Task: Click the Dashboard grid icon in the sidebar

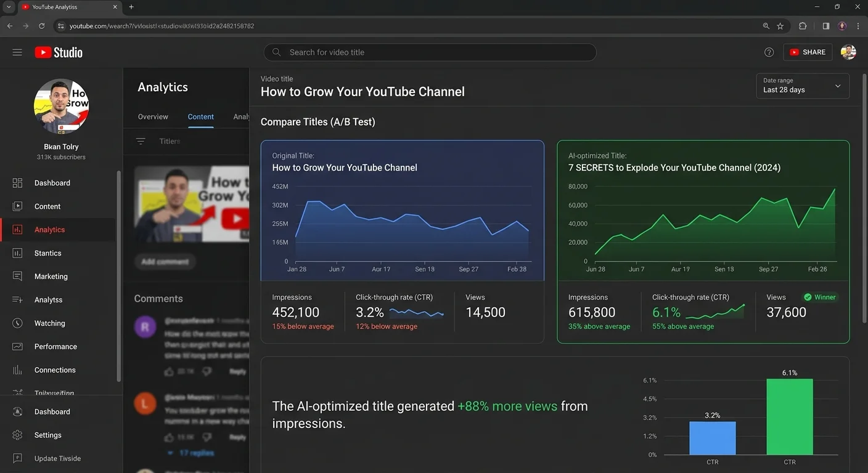Action: [17, 183]
